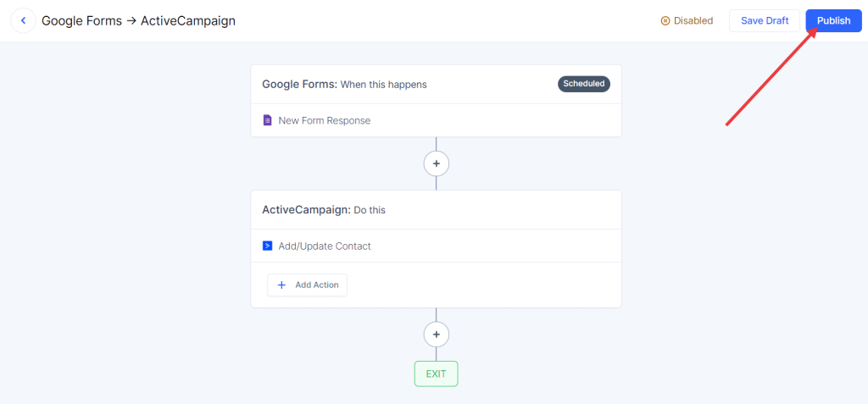Click the Scheduled badge on the trigger
This screenshot has height=404, width=868.
[583, 84]
